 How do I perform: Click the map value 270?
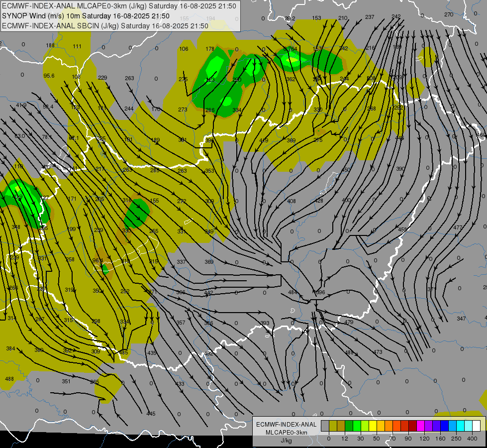coord(449,14)
